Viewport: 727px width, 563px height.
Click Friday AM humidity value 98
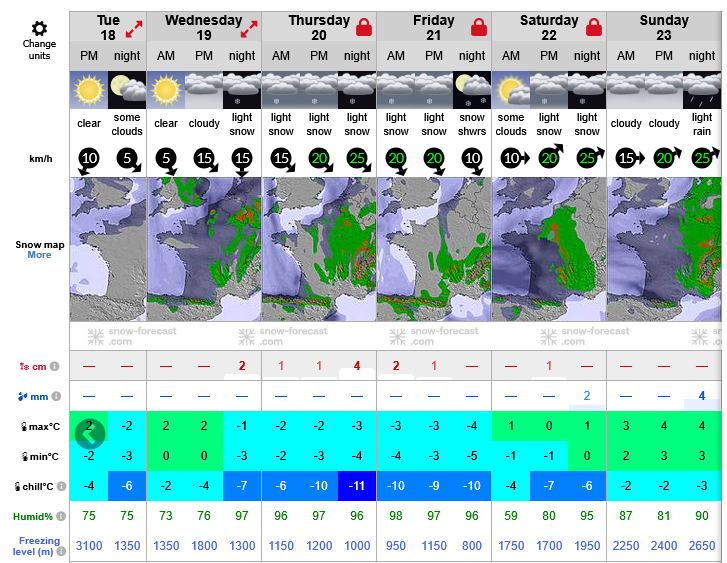(396, 516)
